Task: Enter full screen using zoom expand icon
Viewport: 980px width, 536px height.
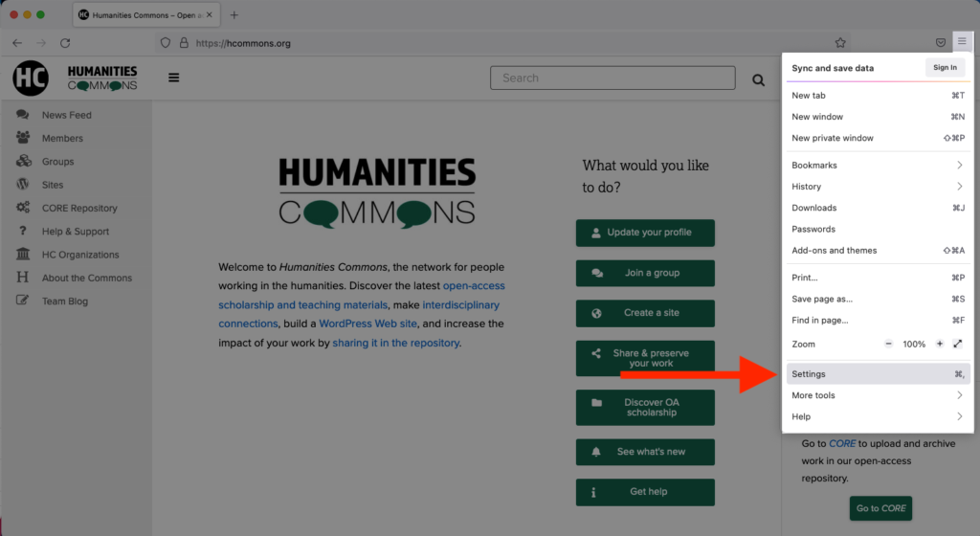Action: pyautogui.click(x=958, y=344)
